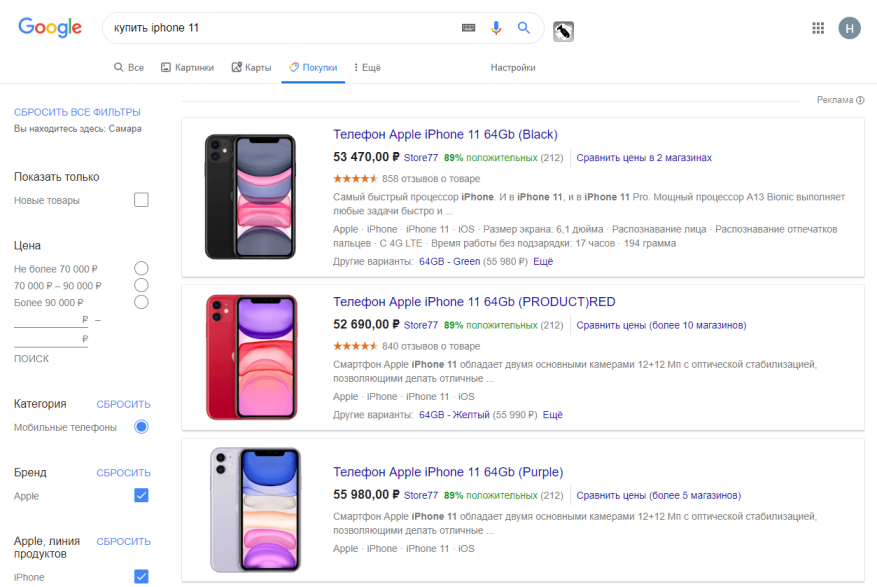Uncheck the Apple brand checkbox
Screen dimensions: 877x587
pyautogui.click(x=141, y=496)
